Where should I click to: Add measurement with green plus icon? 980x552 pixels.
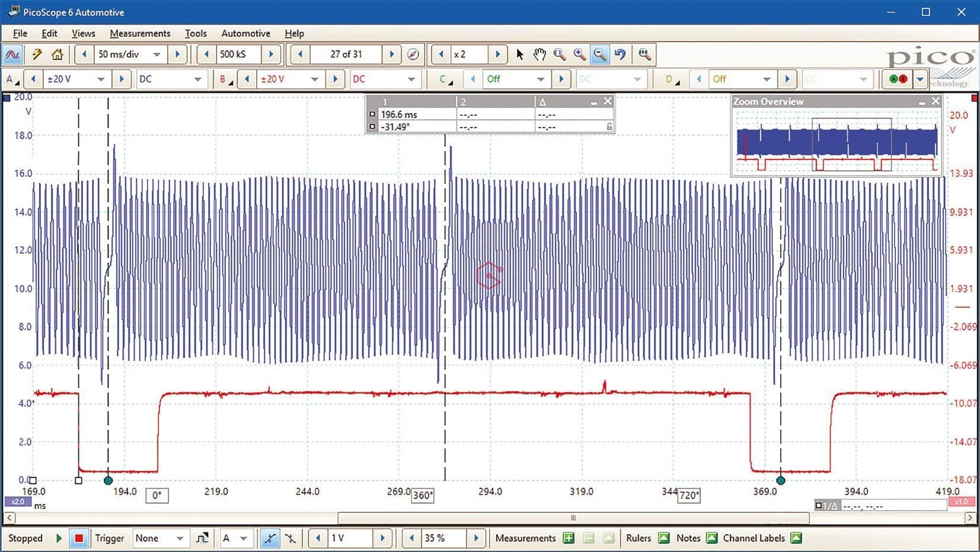[x=569, y=538]
